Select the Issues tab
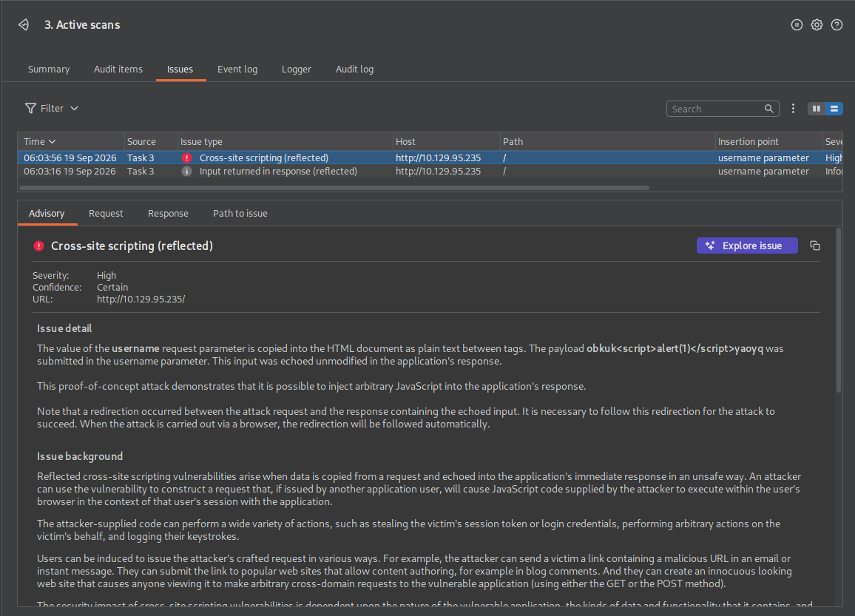The width and height of the screenshot is (855, 616). [x=180, y=70]
